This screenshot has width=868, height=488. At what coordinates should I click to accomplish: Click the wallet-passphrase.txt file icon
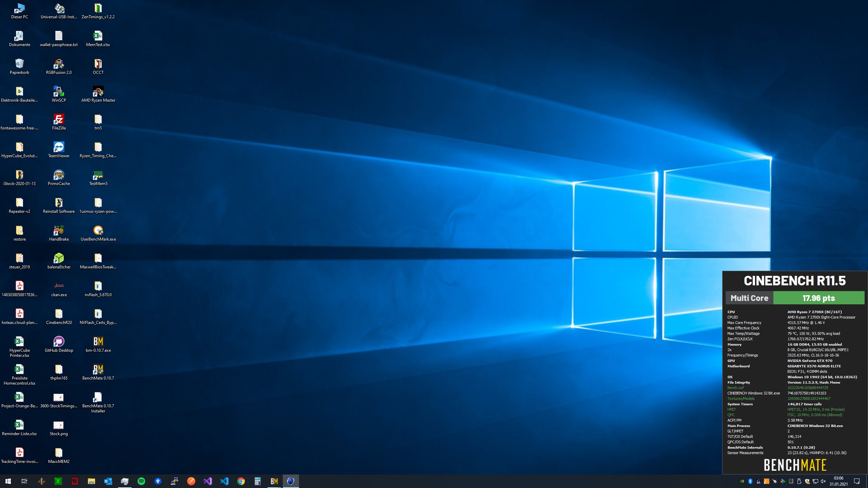pos(59,39)
